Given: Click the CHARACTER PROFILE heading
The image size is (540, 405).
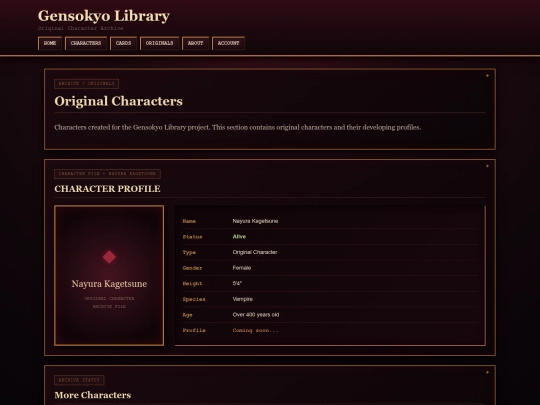Looking at the screenshot, I should pos(107,189).
